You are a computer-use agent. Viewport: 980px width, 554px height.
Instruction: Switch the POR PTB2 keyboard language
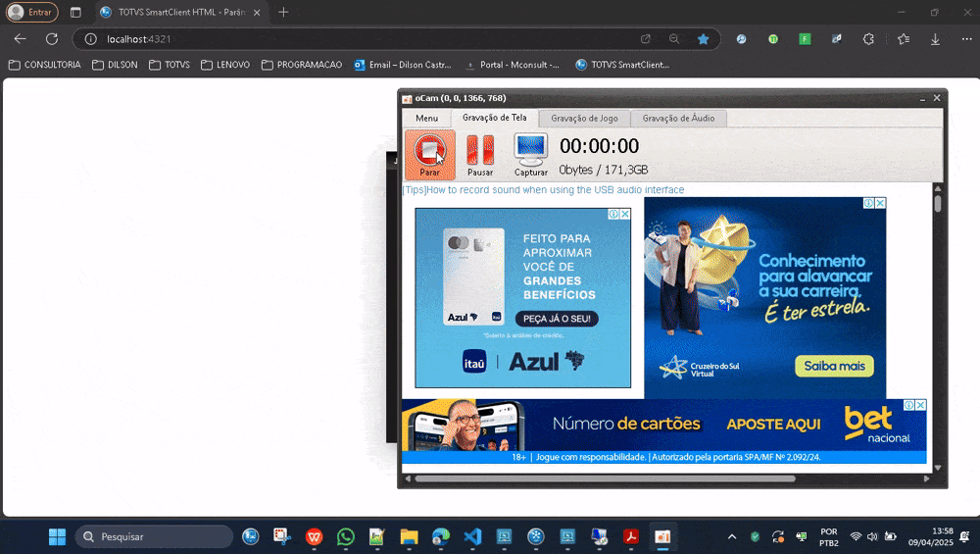tap(829, 536)
